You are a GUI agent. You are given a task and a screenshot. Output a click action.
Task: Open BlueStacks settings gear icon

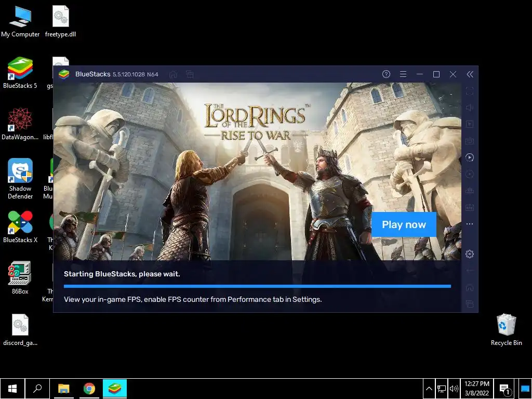[470, 254]
